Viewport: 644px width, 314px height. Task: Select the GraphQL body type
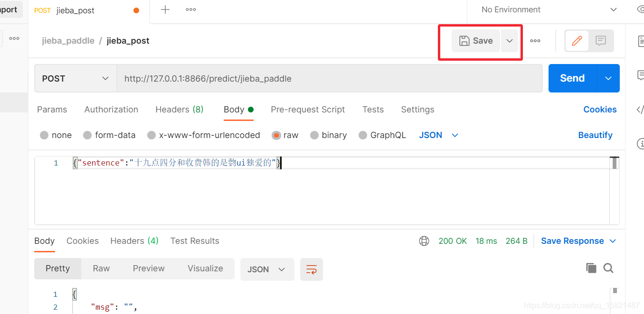click(382, 135)
